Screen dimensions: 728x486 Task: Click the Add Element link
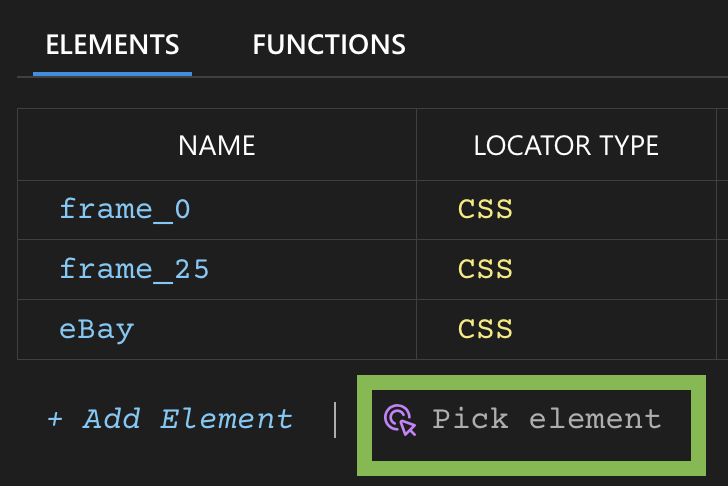187,419
